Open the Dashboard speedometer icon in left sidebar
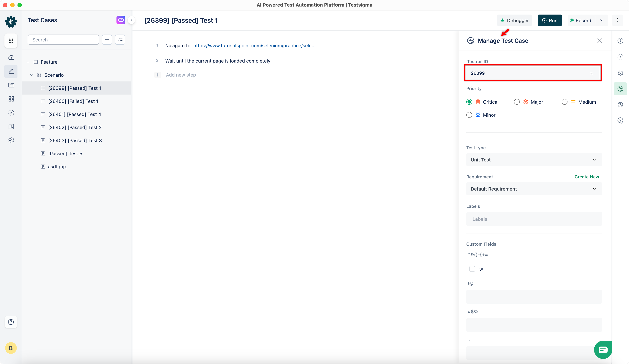Image resolution: width=629 pixels, height=364 pixels. click(11, 58)
